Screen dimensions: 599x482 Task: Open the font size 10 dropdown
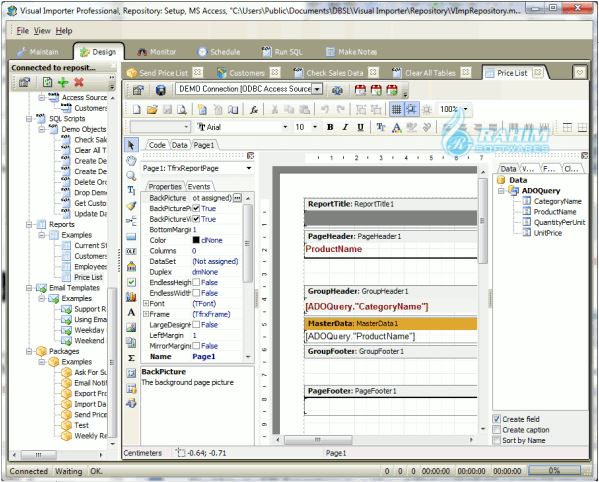tap(315, 127)
